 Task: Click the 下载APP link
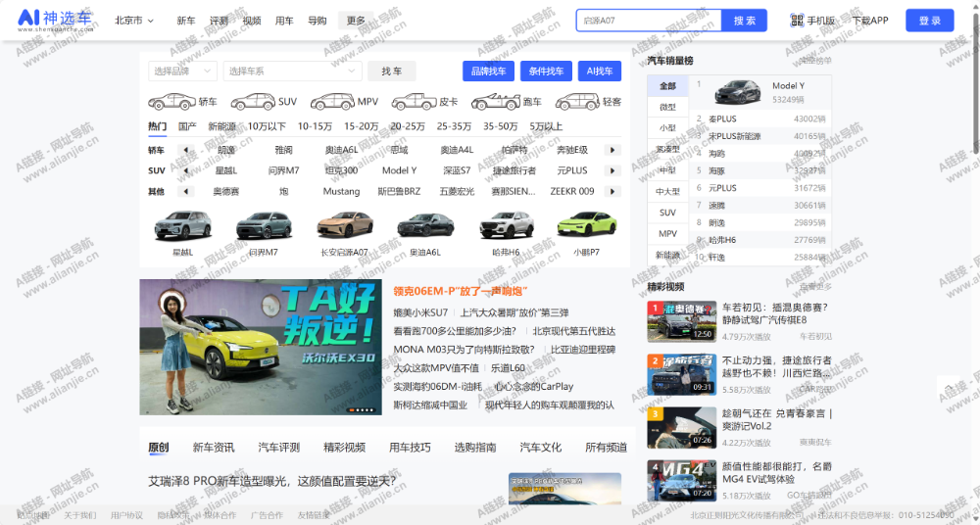coord(870,21)
